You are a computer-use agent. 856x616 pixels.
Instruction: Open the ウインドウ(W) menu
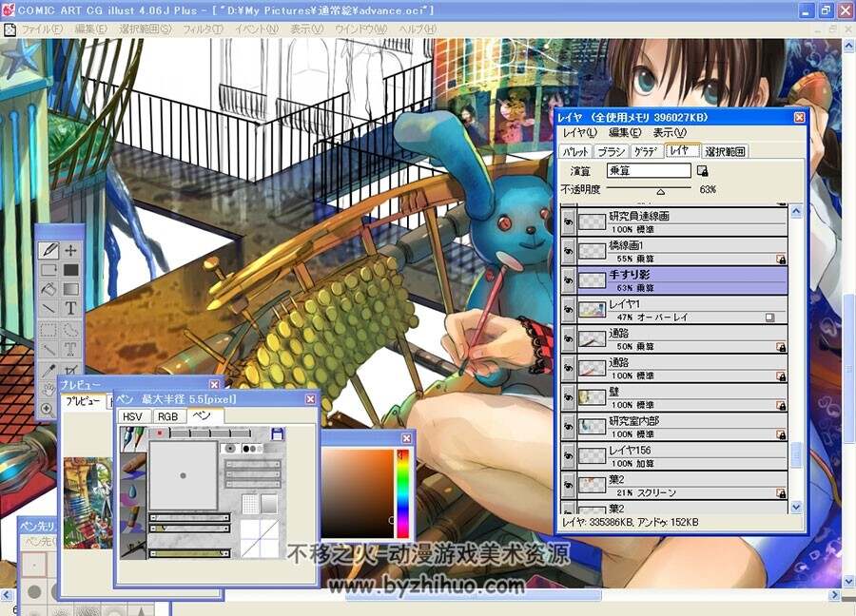(x=360, y=29)
